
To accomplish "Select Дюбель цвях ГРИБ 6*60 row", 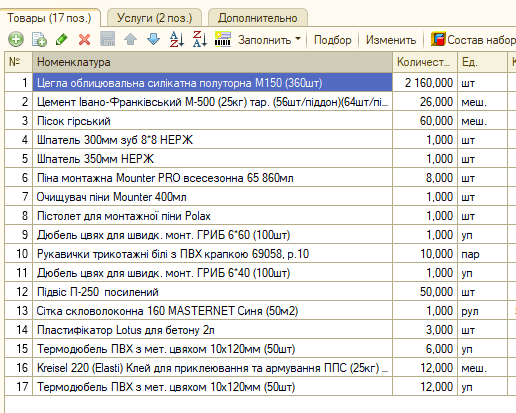I will coord(212,235).
